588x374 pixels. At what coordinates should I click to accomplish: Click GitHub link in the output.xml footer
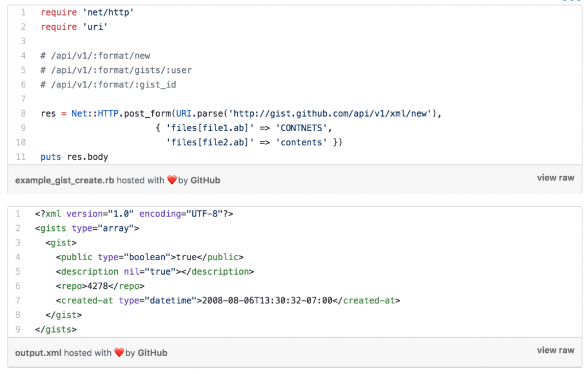click(x=152, y=353)
